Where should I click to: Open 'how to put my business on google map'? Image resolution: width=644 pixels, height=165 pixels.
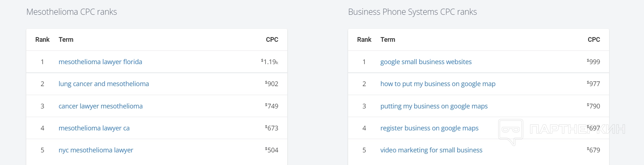point(438,84)
